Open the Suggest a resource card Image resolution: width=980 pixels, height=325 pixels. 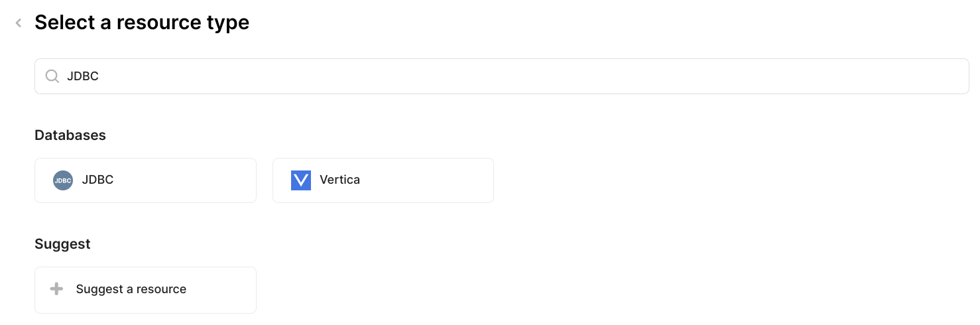145,290
